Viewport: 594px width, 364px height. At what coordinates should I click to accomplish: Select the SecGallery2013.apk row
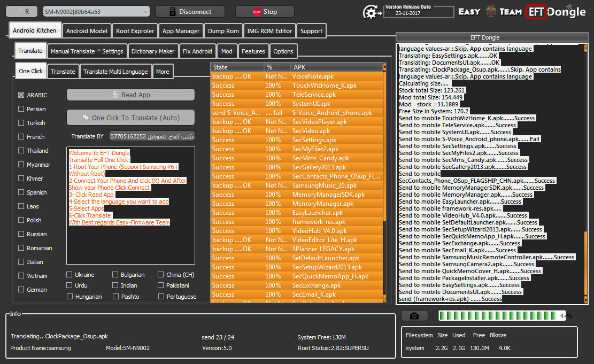tap(297, 167)
